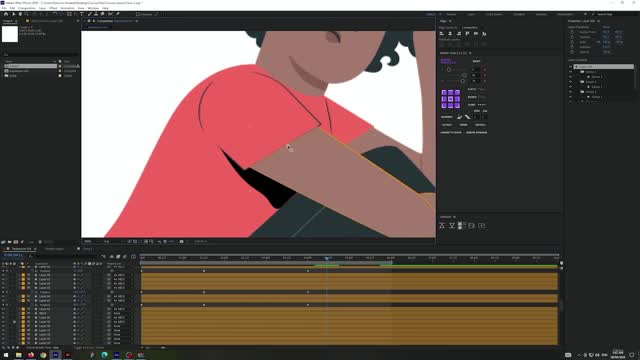Toggle the Snapping checkbox in toolbar
Image resolution: width=640 pixels, height=360 pixels.
138,14
